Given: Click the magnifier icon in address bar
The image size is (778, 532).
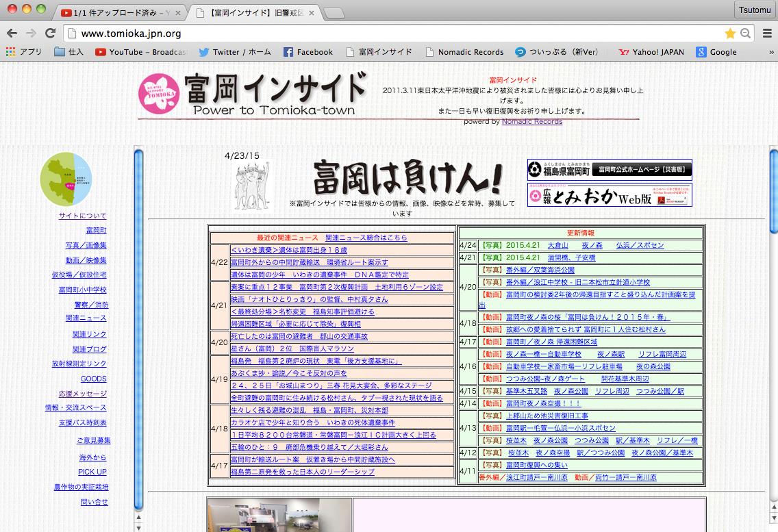Looking at the screenshot, I should click(x=745, y=34).
